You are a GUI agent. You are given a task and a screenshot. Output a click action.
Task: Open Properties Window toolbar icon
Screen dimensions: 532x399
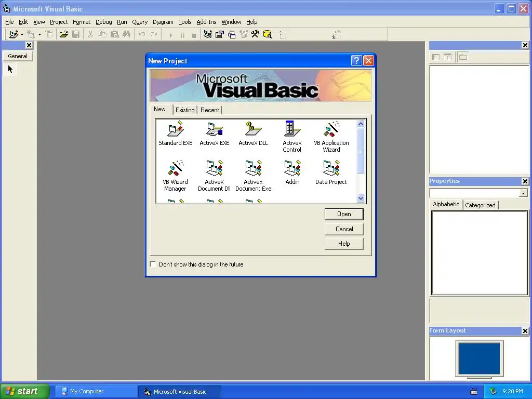pos(220,34)
